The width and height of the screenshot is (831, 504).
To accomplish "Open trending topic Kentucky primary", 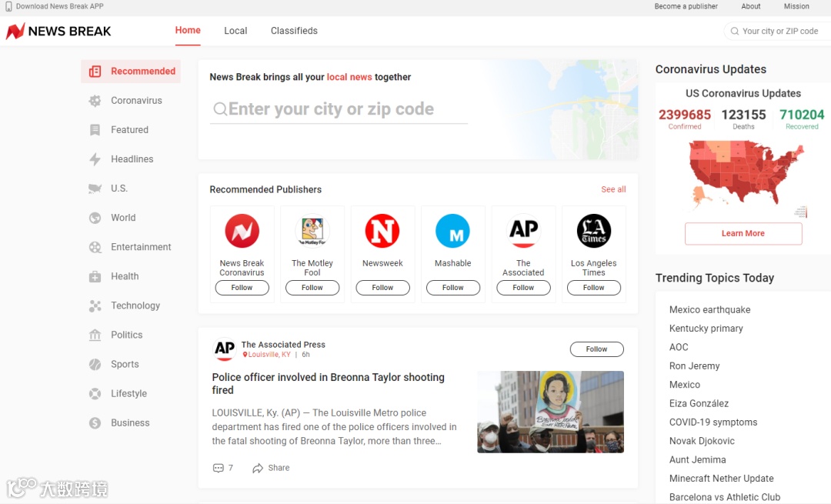I will click(x=706, y=329).
